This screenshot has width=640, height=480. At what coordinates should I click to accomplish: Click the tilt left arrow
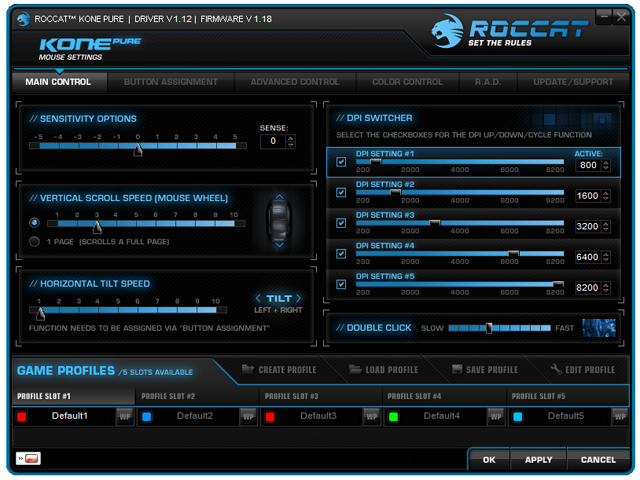point(258,298)
